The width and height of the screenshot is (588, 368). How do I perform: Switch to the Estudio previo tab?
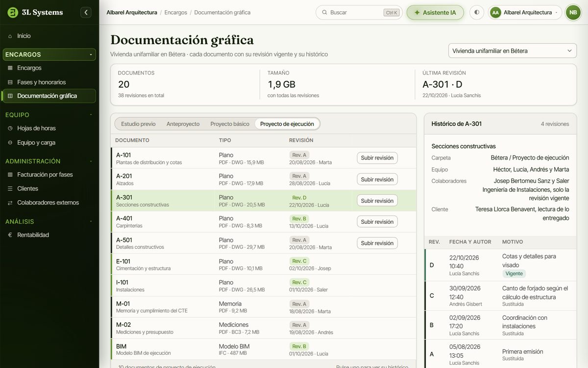[x=138, y=124]
